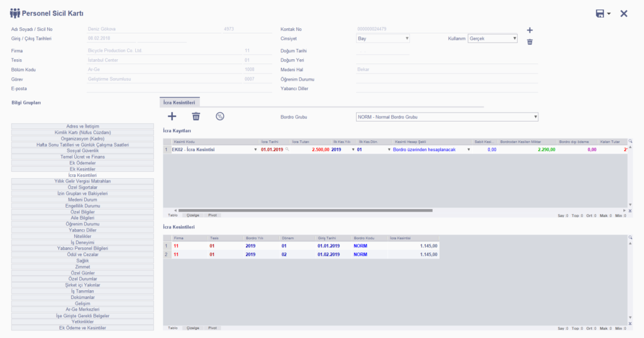Image resolution: width=644 pixels, height=338 pixels.
Task: Open the Temel Ücret ve Finans group
Action: click(83, 157)
